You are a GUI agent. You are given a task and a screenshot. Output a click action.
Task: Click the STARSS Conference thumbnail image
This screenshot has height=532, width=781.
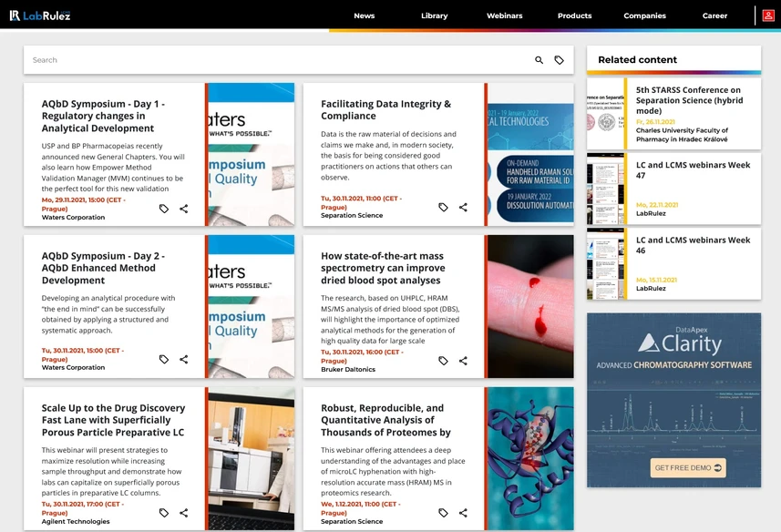pos(605,114)
